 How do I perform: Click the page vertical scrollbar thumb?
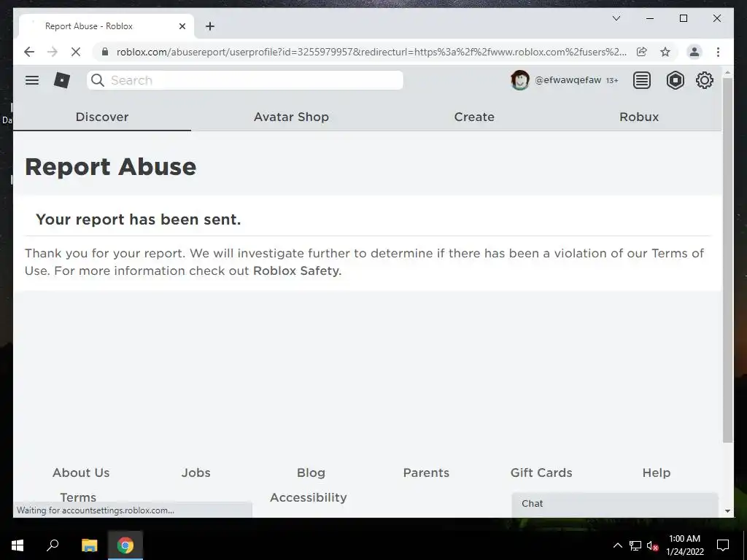[x=727, y=260]
